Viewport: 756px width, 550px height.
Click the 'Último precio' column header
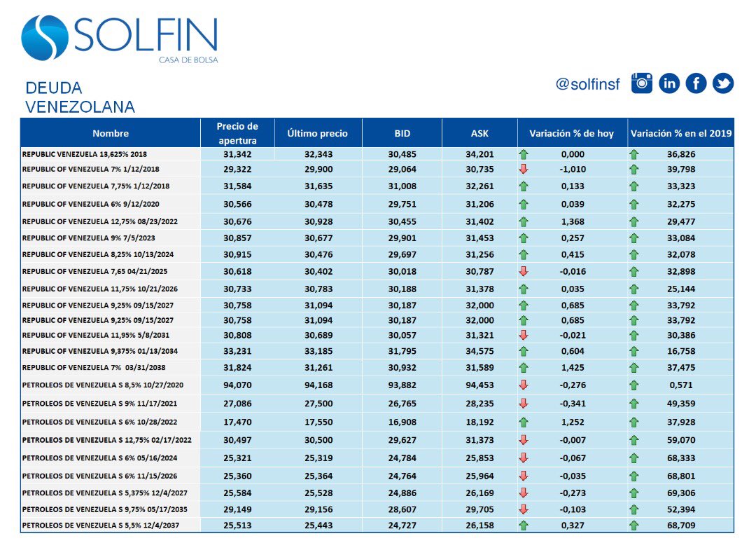tap(318, 133)
